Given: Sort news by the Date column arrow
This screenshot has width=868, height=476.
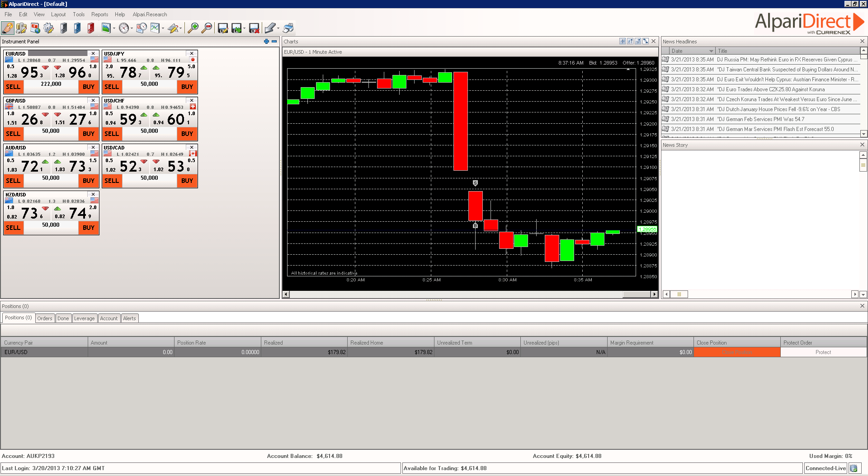Looking at the screenshot, I should (711, 51).
